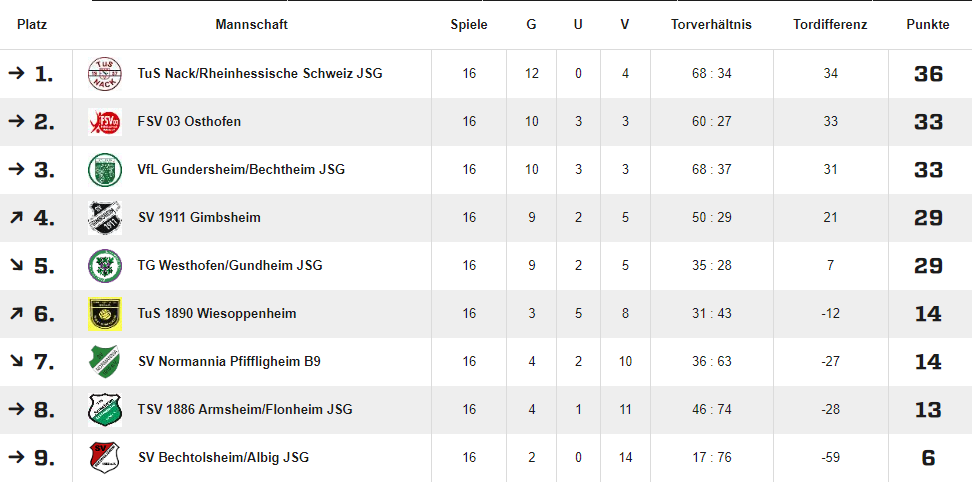Click the TG Westhofen/Gundheim club logo
The width and height of the screenshot is (972, 482).
[x=104, y=266]
